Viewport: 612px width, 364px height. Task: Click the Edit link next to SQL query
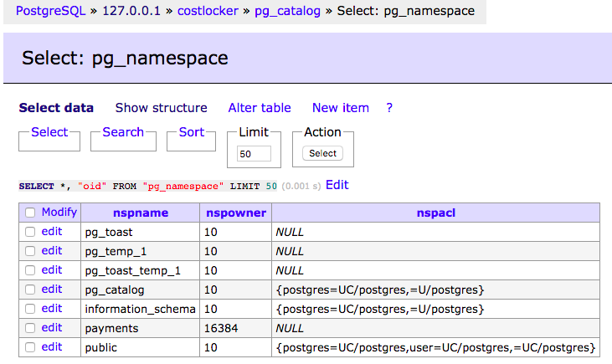coord(337,185)
